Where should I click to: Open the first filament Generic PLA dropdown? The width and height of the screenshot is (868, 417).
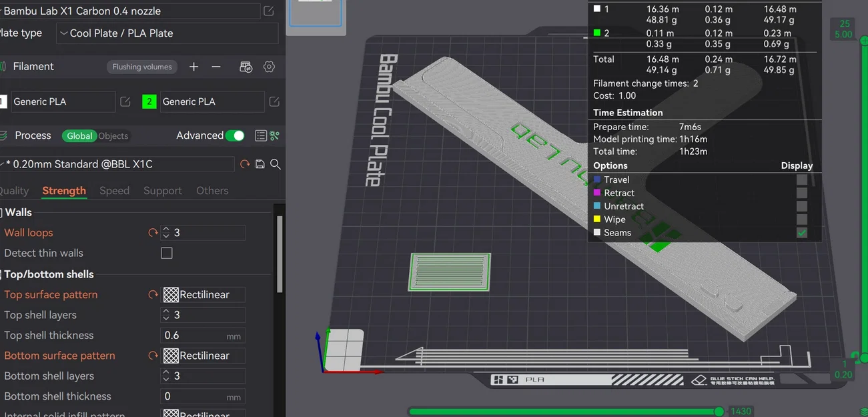click(63, 101)
